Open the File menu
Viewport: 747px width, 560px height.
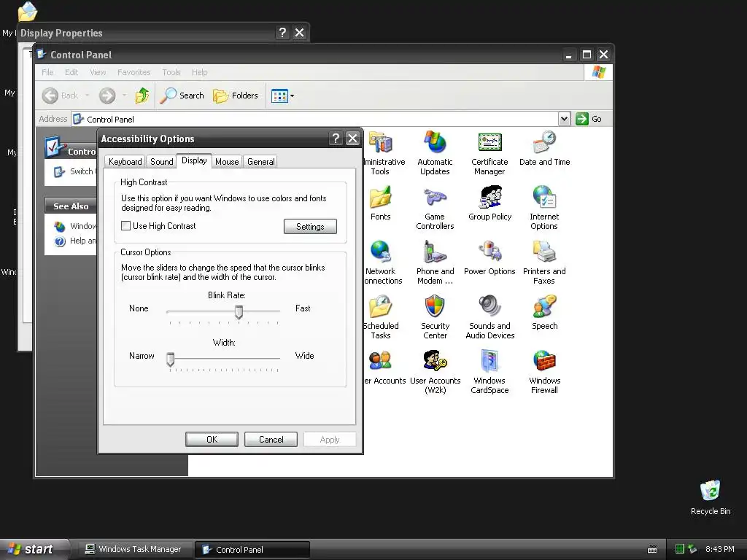click(x=47, y=72)
